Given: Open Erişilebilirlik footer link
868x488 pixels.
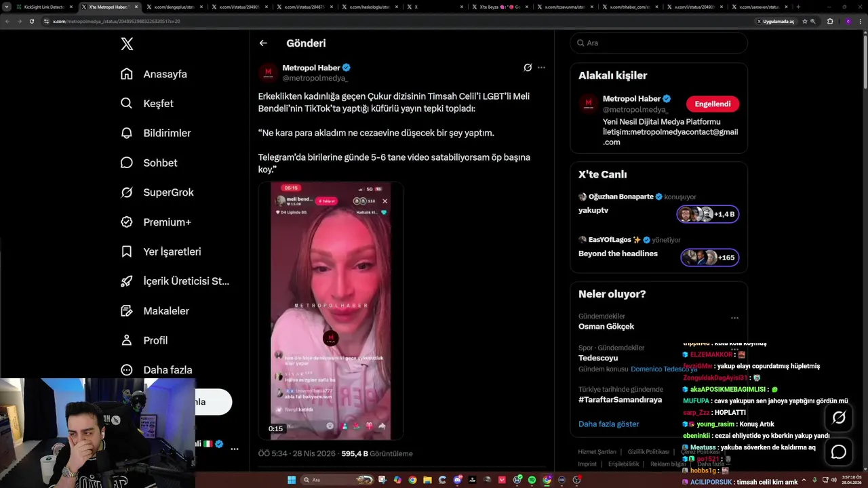Looking at the screenshot, I should 623,464.
